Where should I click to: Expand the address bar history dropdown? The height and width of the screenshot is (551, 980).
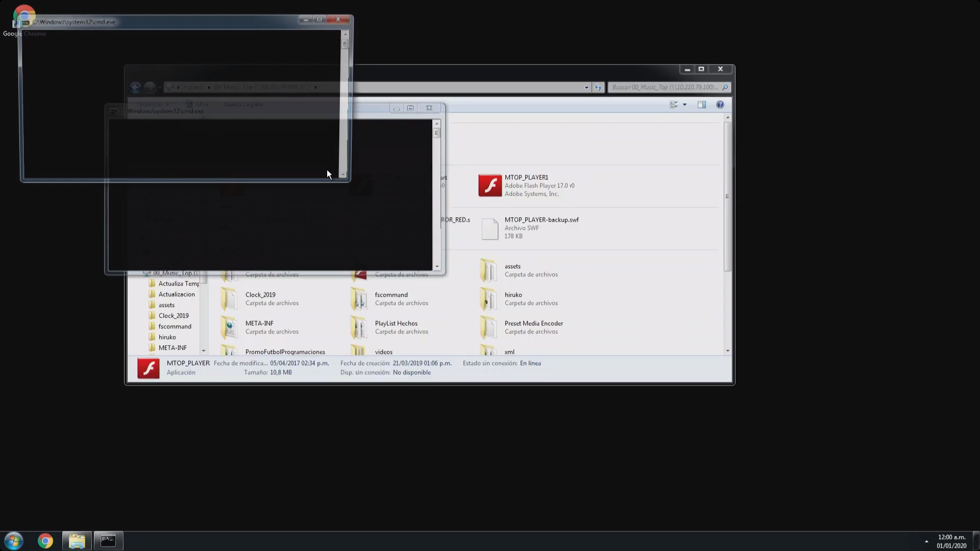[x=586, y=87]
